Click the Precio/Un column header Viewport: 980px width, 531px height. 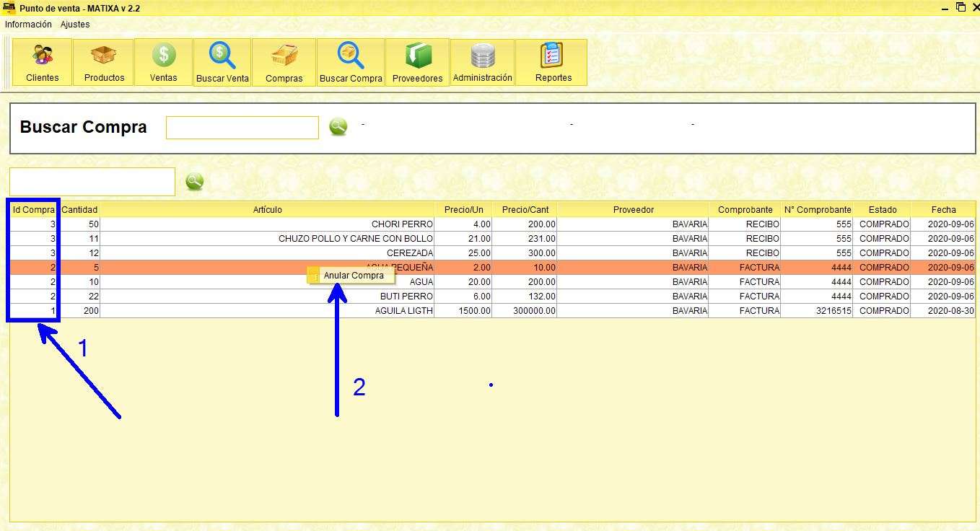pyautogui.click(x=463, y=209)
